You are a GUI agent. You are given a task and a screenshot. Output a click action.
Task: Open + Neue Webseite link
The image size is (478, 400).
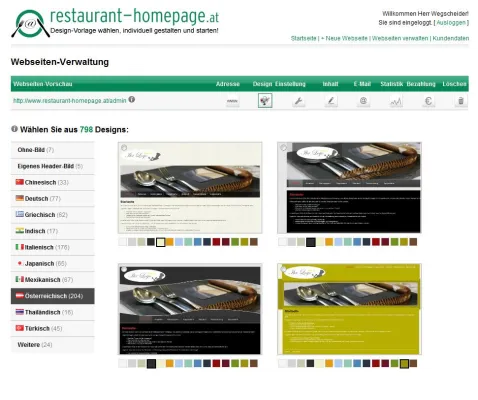click(344, 38)
